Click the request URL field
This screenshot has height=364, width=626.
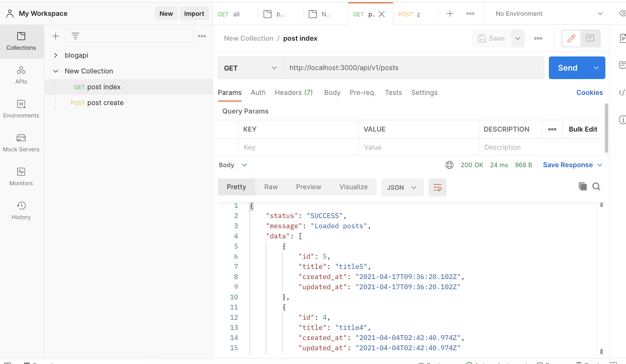[x=414, y=68]
